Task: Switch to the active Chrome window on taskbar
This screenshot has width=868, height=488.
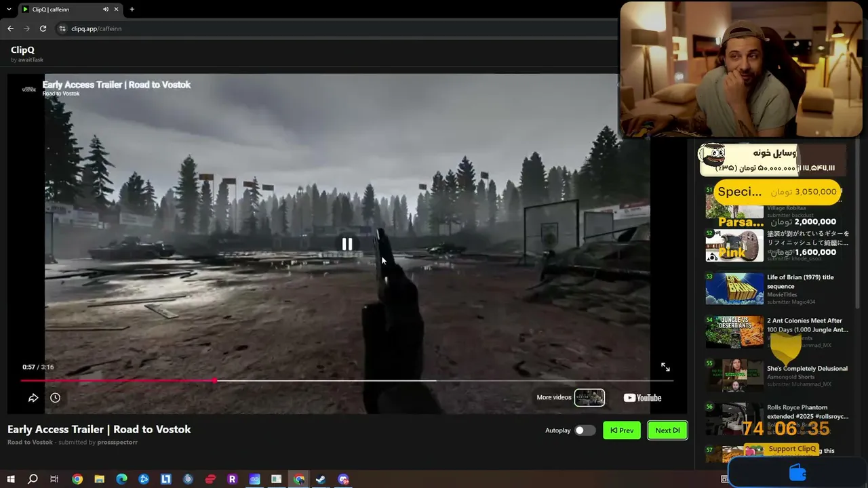Action: click(299, 479)
